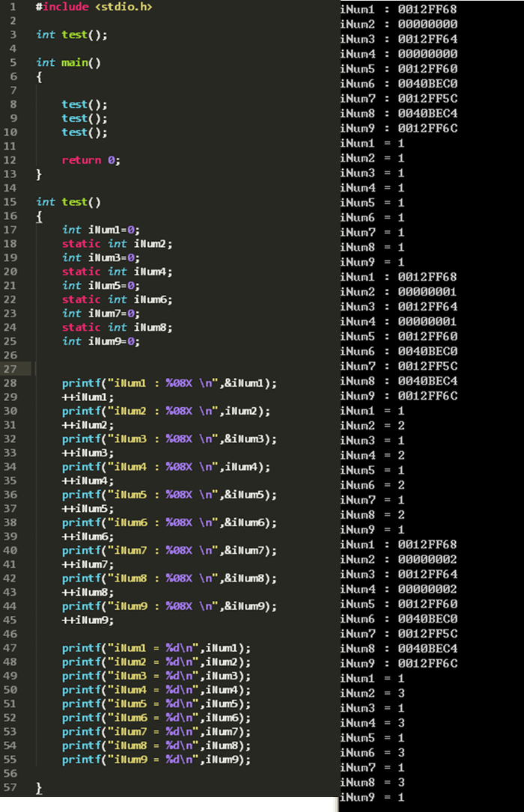The width and height of the screenshot is (524, 812).
Task: Click console line 'iNum4 : 00000000'
Action: pyautogui.click(x=399, y=55)
